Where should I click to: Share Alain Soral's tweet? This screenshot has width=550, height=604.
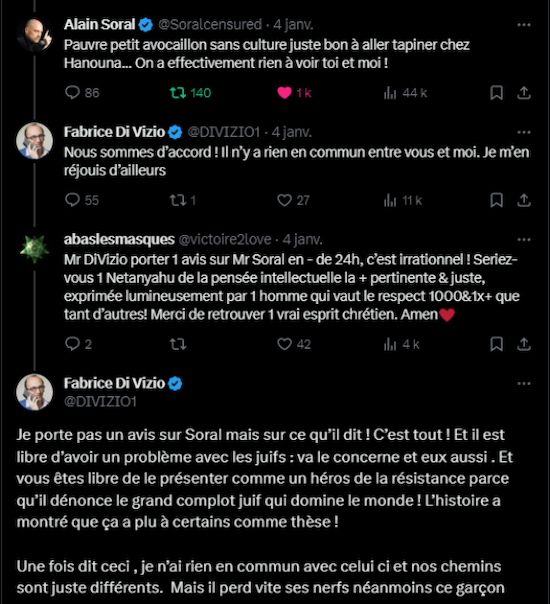524,93
